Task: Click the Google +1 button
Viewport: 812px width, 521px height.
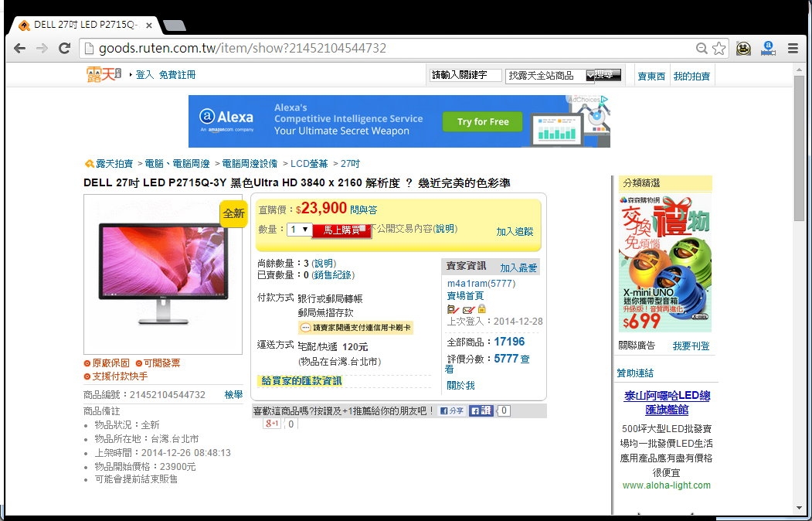Action: pos(272,424)
